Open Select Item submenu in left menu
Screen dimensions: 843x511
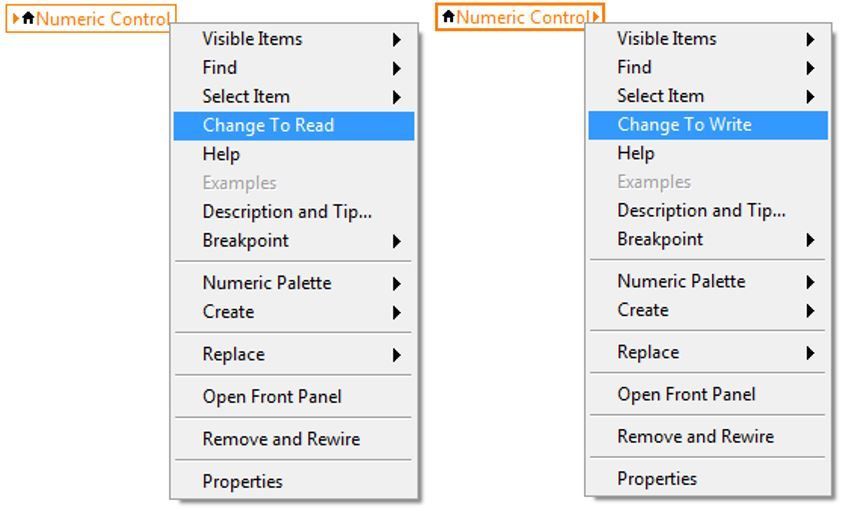click(x=294, y=96)
